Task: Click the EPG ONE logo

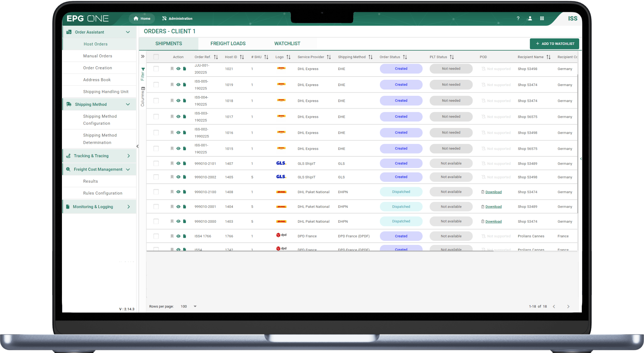Action: [x=87, y=19]
